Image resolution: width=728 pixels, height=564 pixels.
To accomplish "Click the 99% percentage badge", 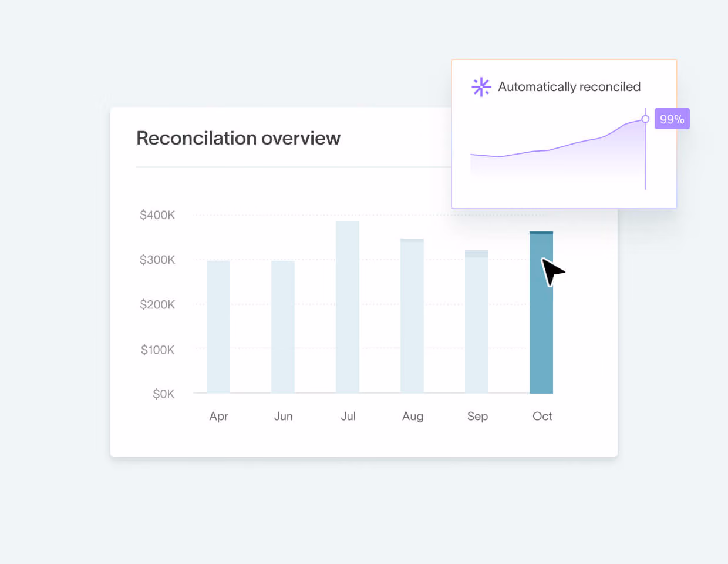I will click(672, 119).
